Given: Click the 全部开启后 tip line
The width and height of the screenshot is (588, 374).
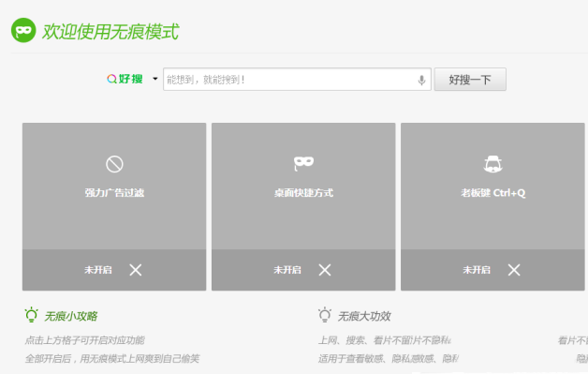Looking at the screenshot, I should [x=112, y=359].
